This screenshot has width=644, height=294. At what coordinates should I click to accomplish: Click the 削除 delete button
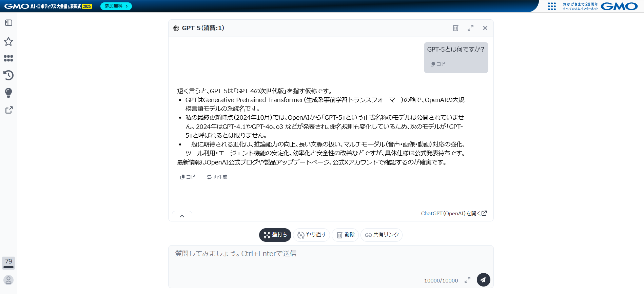click(x=345, y=235)
